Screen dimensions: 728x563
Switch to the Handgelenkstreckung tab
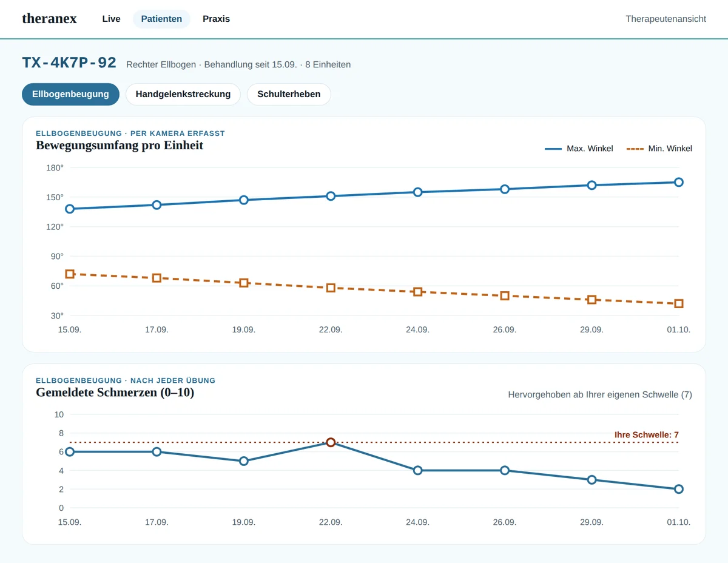point(183,94)
